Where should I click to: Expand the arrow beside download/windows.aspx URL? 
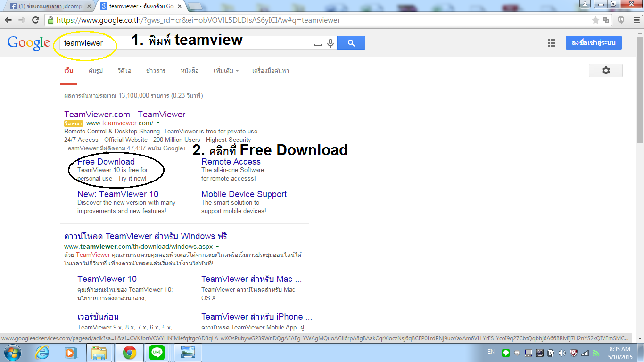click(x=217, y=247)
